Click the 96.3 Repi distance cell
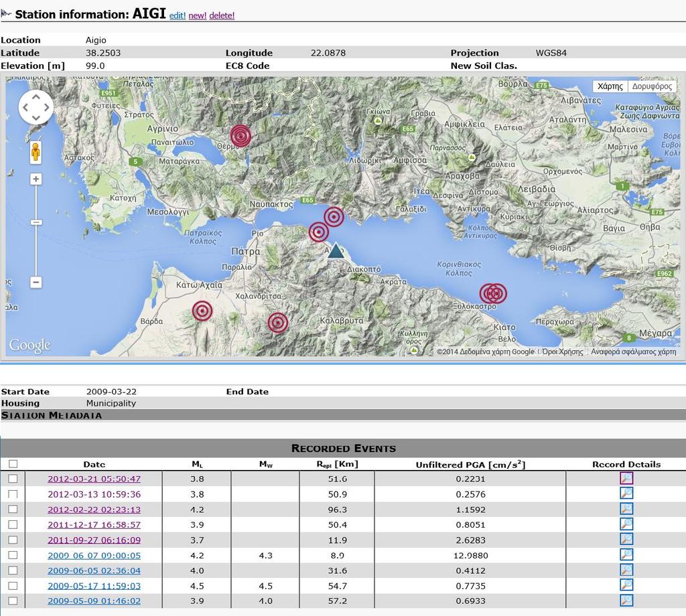Screen dimensions: 686x616 coord(338,510)
